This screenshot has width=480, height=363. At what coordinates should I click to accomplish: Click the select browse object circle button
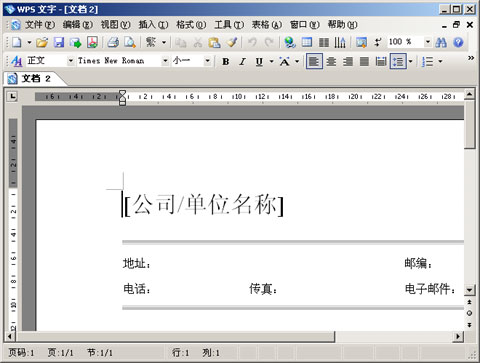469,313
